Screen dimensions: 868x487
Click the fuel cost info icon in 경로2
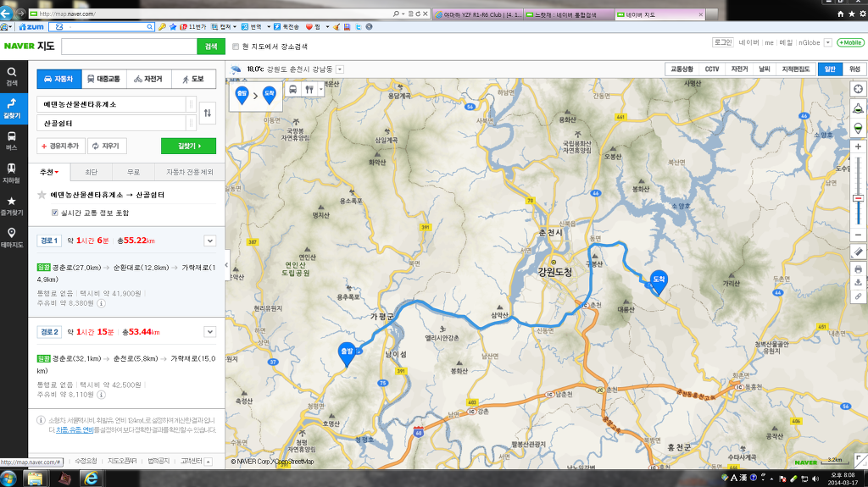pos(102,395)
